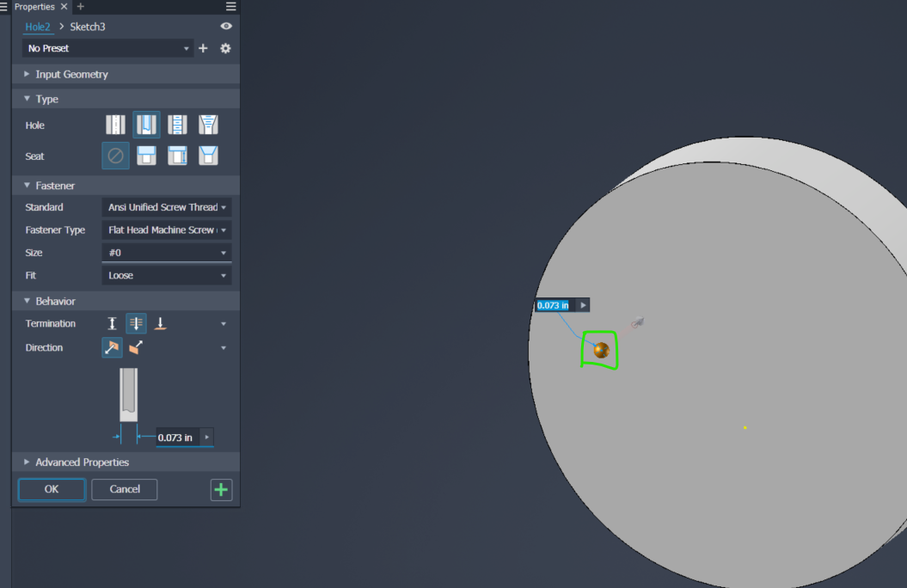Select the tapped hole type icon
The height and width of the screenshot is (588, 907).
[177, 125]
